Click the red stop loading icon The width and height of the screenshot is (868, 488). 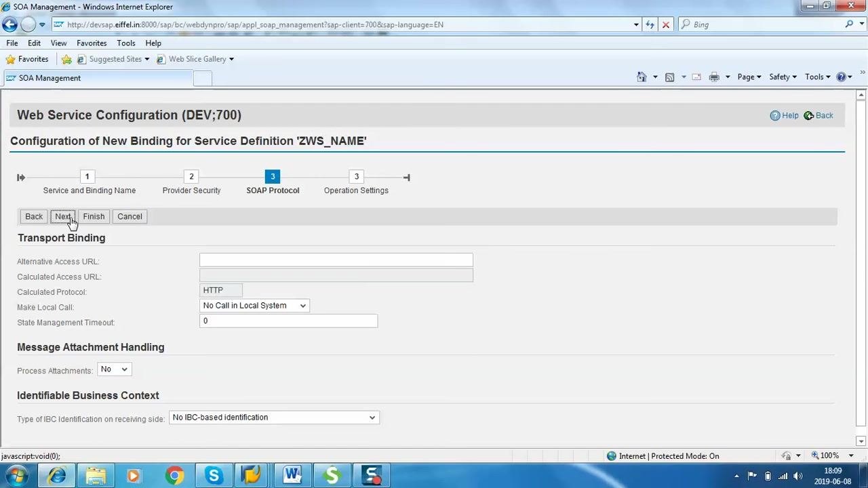(666, 24)
